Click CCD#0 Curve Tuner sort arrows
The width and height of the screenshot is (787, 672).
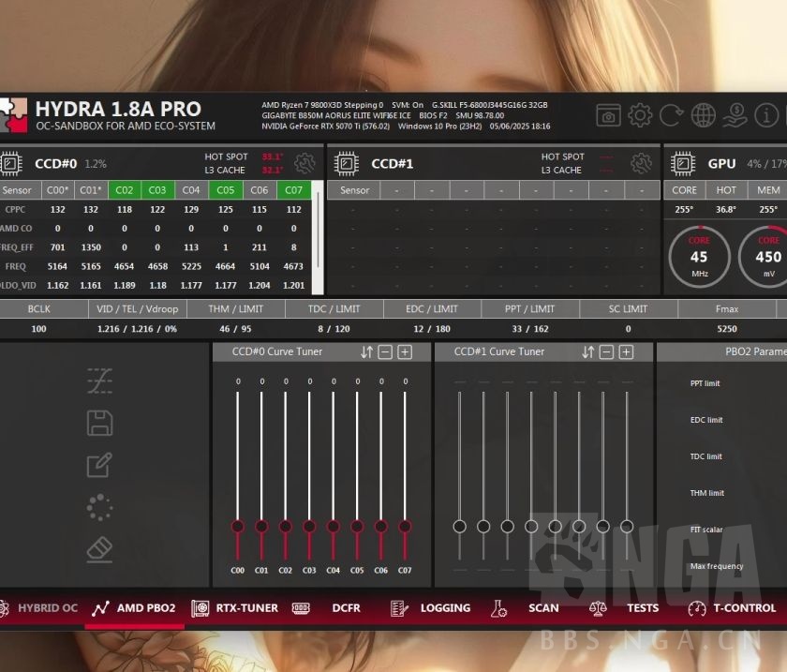coord(366,352)
